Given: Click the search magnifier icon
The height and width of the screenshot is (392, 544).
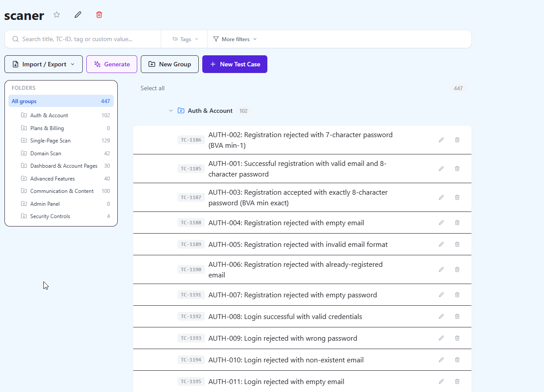Looking at the screenshot, I should pyautogui.click(x=15, y=39).
